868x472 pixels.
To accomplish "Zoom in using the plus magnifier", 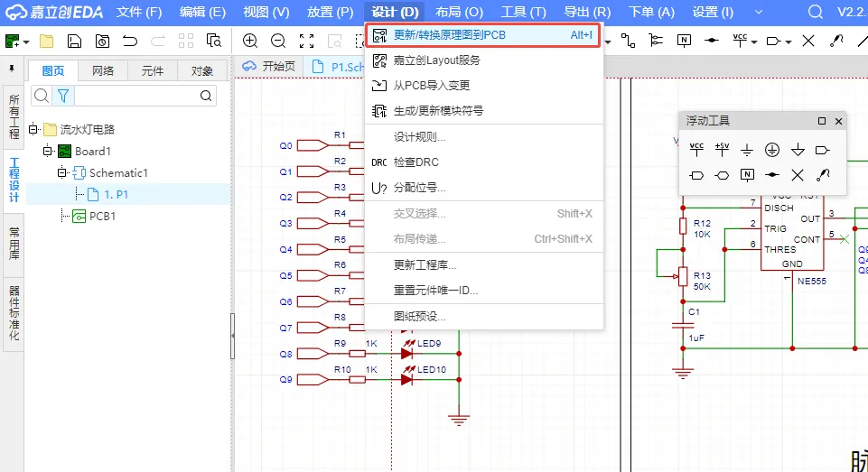I will click(250, 41).
